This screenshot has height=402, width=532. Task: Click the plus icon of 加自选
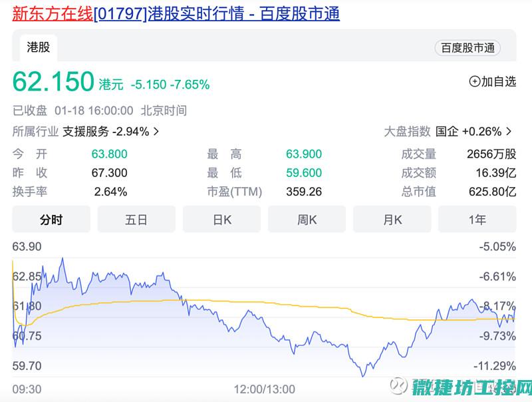point(475,81)
